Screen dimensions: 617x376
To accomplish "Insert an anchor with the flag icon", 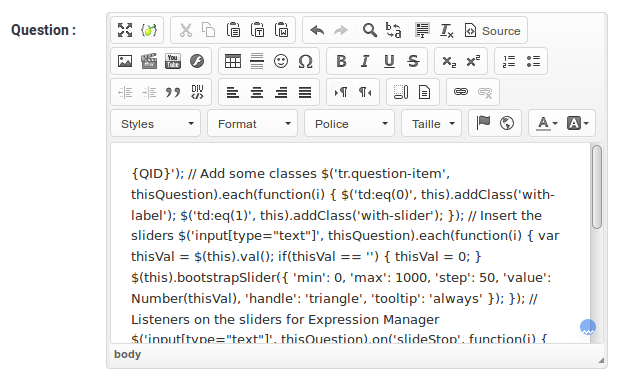I will pos(483,123).
